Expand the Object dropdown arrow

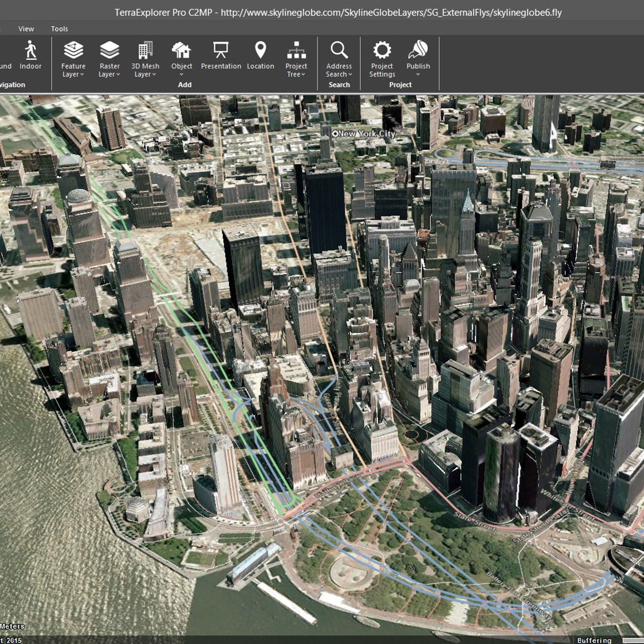[x=182, y=74]
